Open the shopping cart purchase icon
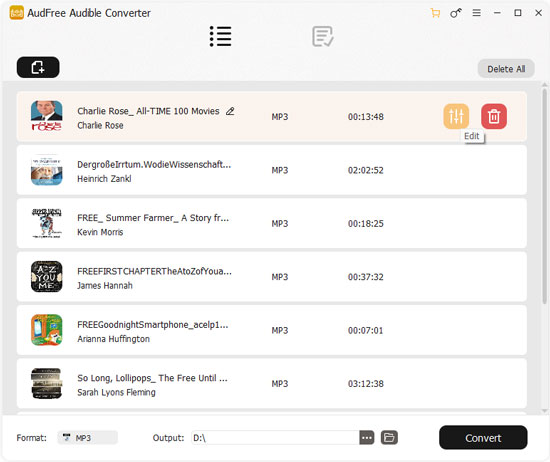Image resolution: width=550 pixels, height=462 pixels. [x=435, y=13]
